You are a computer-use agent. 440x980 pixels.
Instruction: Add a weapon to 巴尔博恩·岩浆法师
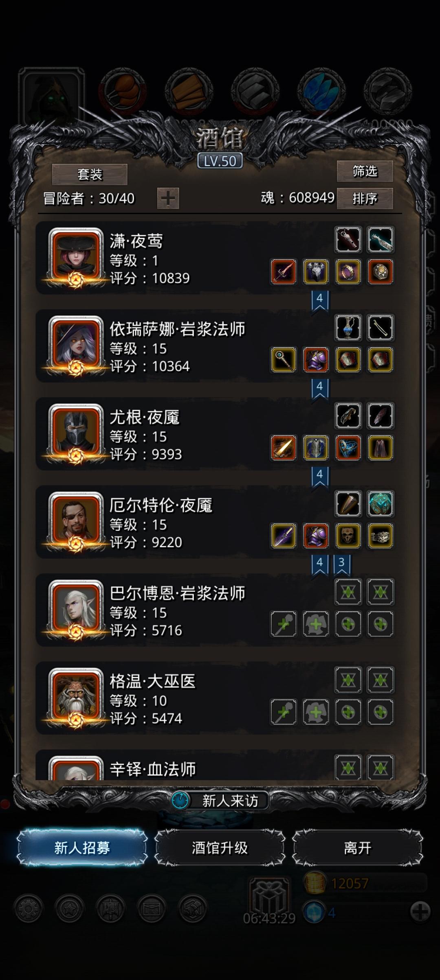284,624
